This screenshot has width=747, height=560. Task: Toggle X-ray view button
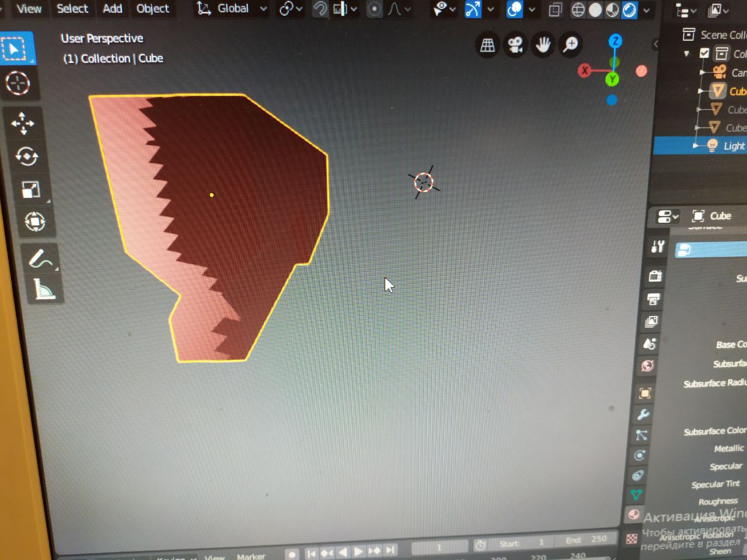coord(555,9)
